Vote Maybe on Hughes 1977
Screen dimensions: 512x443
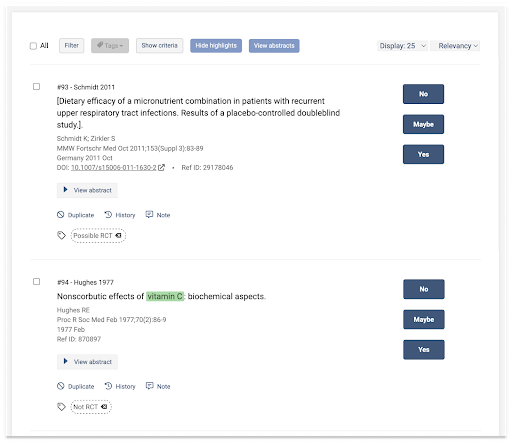tap(424, 319)
